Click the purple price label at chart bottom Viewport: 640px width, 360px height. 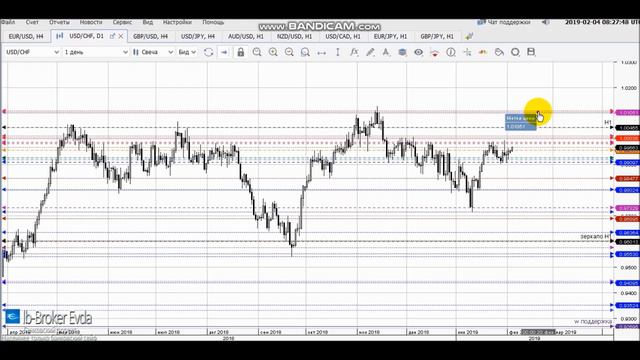point(627,327)
